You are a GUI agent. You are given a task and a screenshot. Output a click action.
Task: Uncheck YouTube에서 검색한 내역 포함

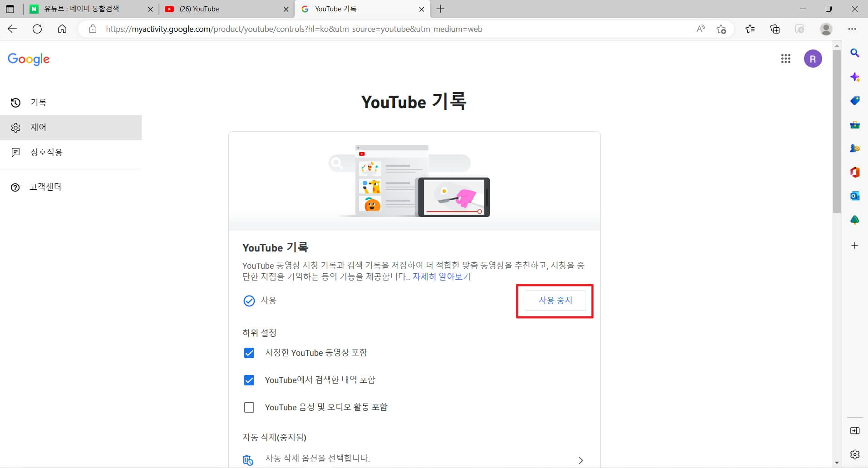[x=249, y=380]
